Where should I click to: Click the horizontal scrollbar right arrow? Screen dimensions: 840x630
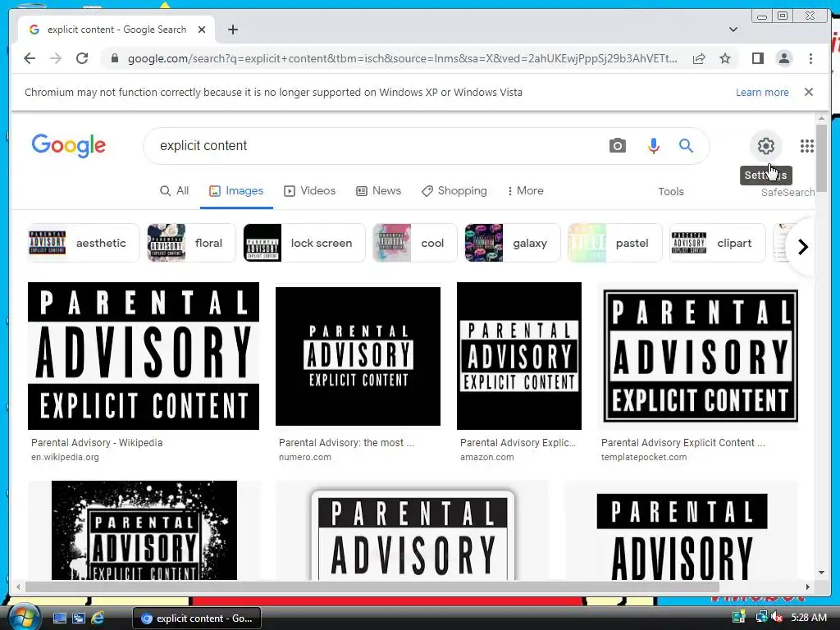tap(807, 587)
